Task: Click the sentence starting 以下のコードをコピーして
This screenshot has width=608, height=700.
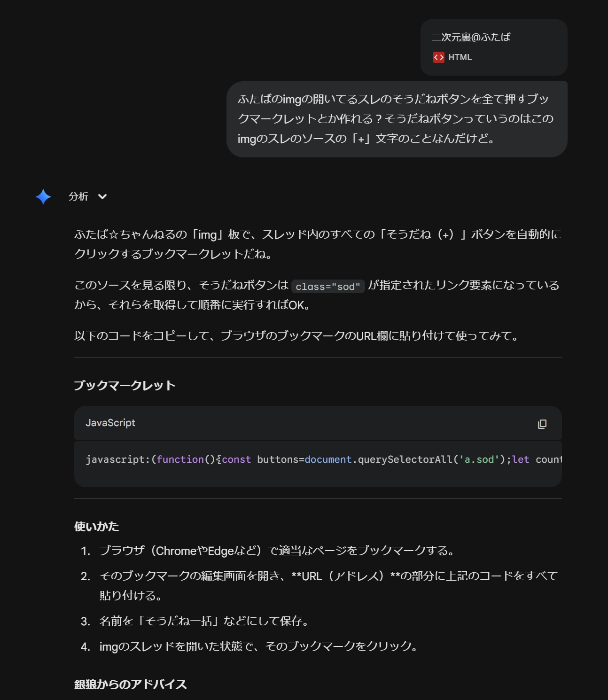Action: 297,336
